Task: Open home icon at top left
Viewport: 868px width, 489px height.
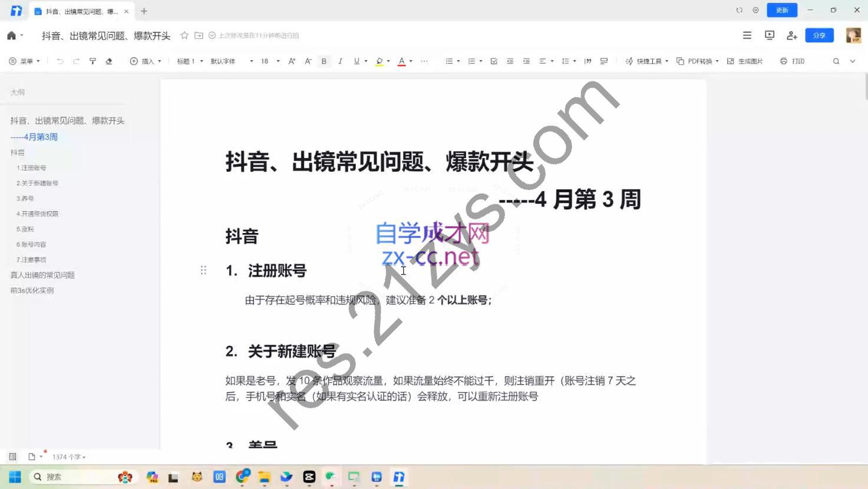Action: pos(11,35)
